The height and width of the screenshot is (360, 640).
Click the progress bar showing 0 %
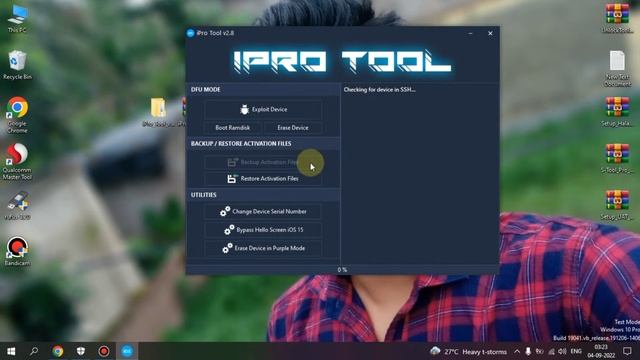[342, 270]
